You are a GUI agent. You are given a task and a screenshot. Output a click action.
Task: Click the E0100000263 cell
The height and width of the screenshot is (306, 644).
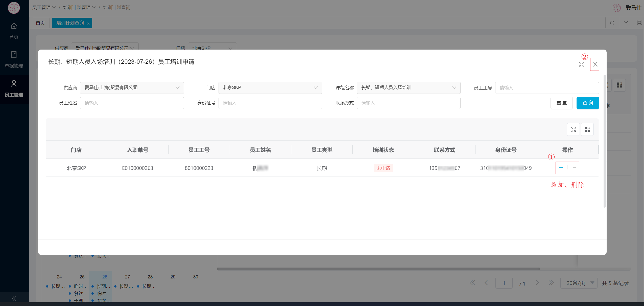coord(137,168)
